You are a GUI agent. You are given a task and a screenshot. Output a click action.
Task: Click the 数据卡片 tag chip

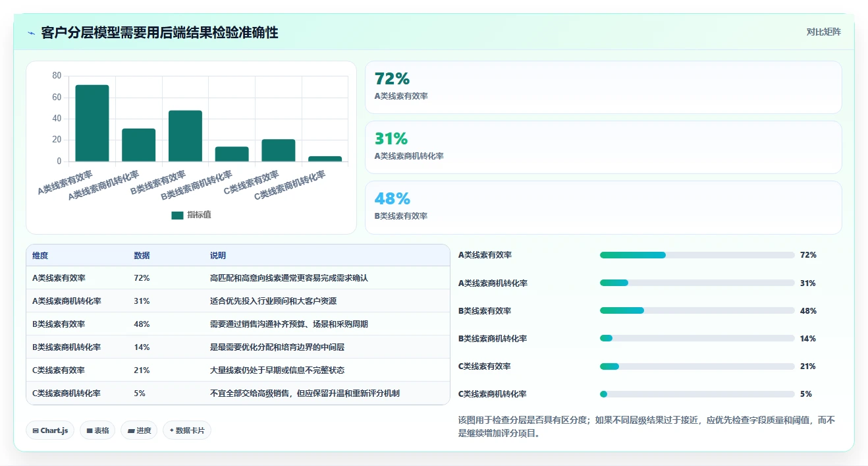coord(187,430)
